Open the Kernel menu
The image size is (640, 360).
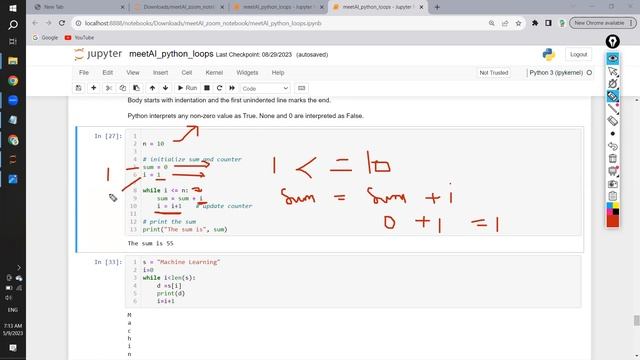(x=214, y=73)
